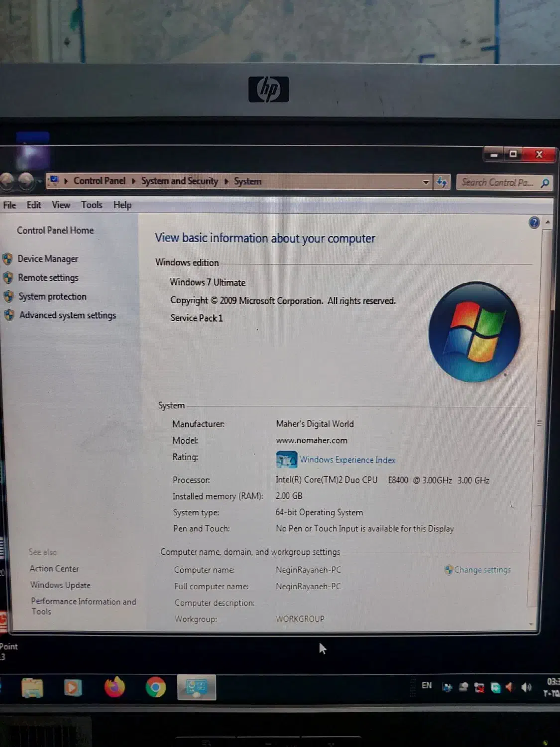Open the File menu
This screenshot has height=747, width=560.
pos(9,205)
